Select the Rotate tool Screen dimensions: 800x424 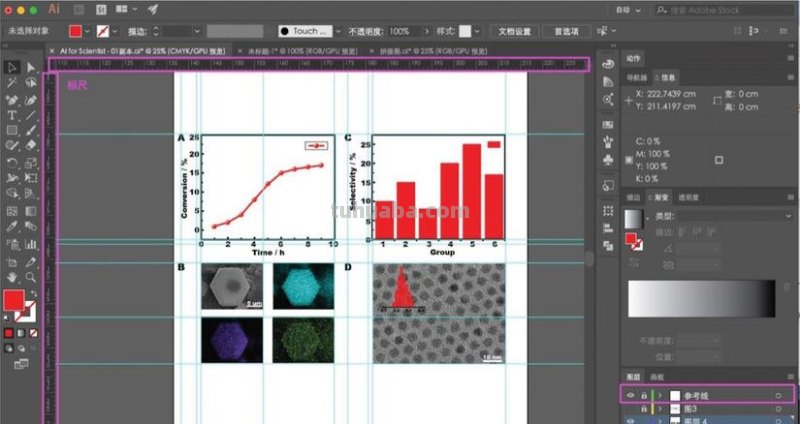click(12, 163)
